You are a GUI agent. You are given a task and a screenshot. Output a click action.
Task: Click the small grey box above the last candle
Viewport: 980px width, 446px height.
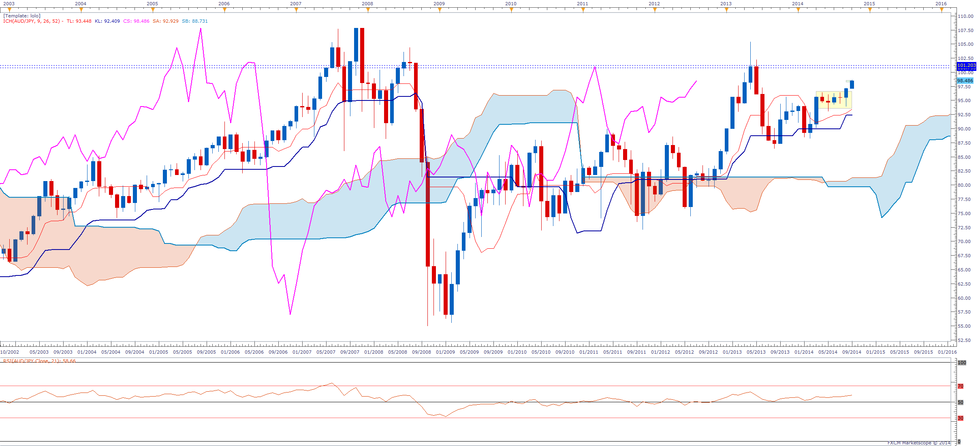(848, 81)
